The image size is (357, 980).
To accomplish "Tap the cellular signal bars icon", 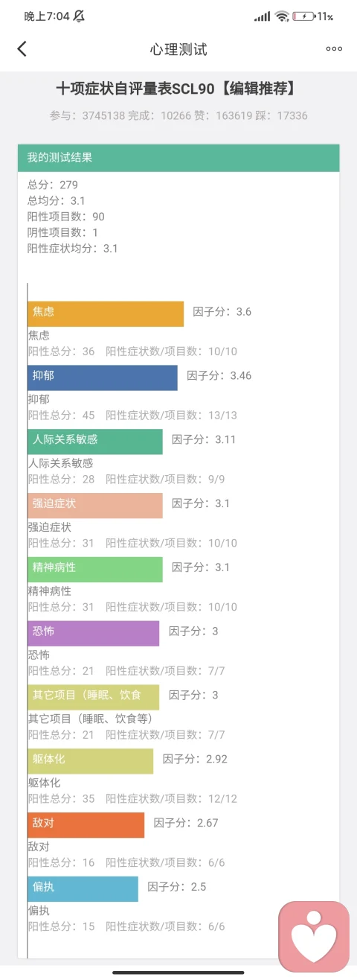I will coord(262,16).
